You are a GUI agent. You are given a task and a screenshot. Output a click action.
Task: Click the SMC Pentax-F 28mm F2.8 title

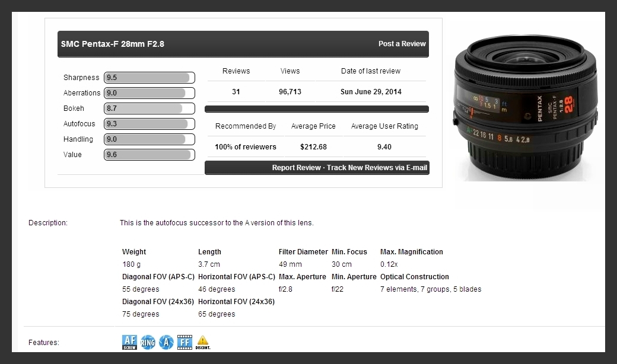pyautogui.click(x=113, y=44)
